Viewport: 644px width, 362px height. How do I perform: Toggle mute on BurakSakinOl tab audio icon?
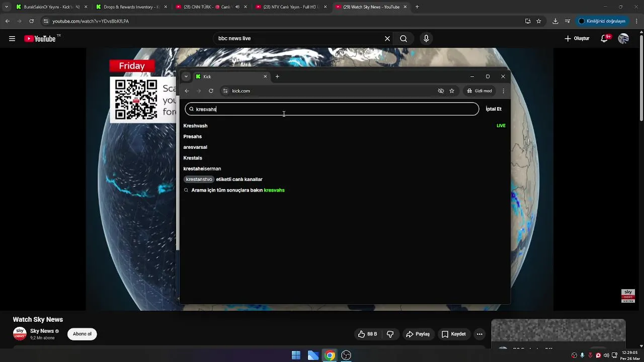77,7
